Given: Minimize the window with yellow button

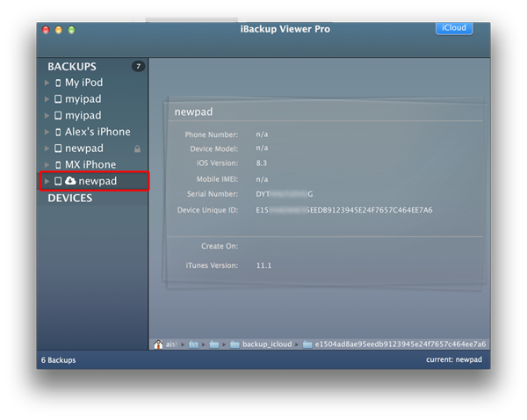Looking at the screenshot, I should tap(59, 30).
